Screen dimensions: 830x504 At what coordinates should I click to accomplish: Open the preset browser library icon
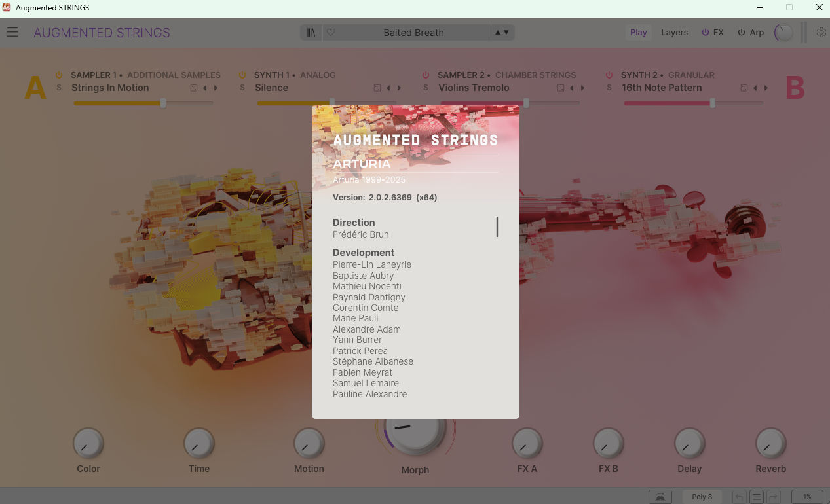[x=311, y=32]
